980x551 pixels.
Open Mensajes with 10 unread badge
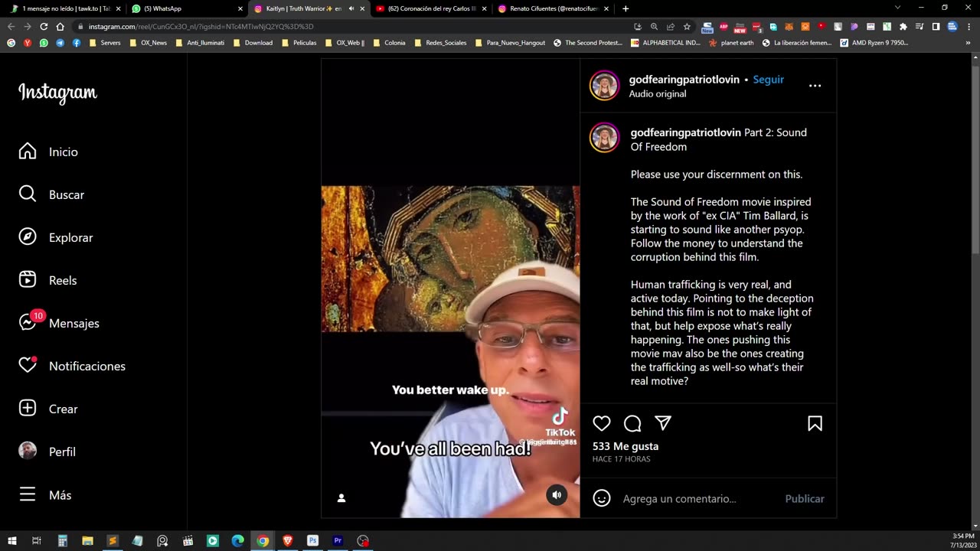pyautogui.click(x=59, y=323)
